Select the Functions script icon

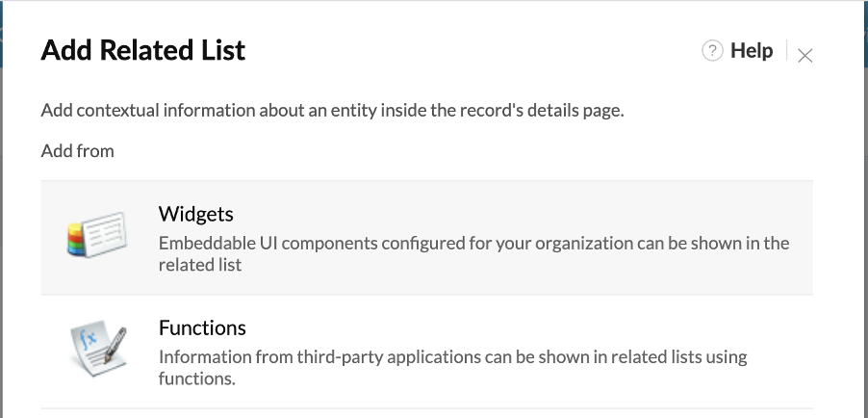point(98,348)
